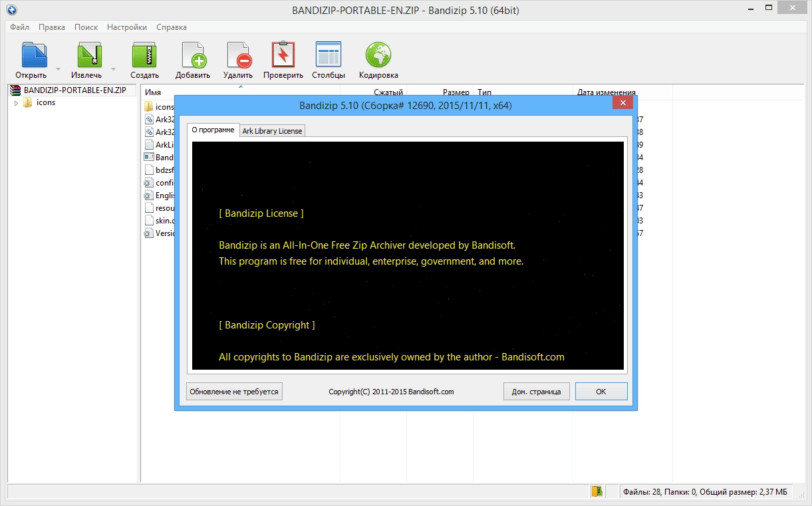Viewport: 812px width, 506px height.
Task: Click the Столбцы (Columns) toolbar icon
Action: click(x=329, y=55)
